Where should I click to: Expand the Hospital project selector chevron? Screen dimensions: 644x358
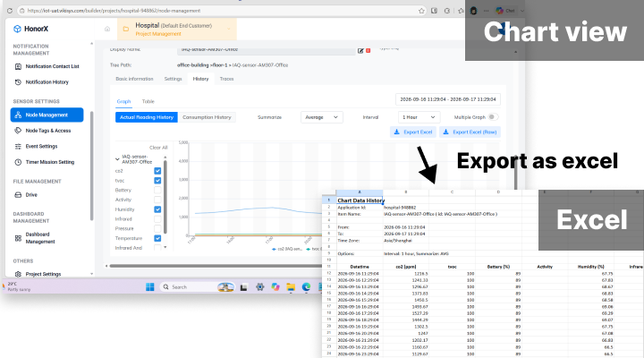229,30
